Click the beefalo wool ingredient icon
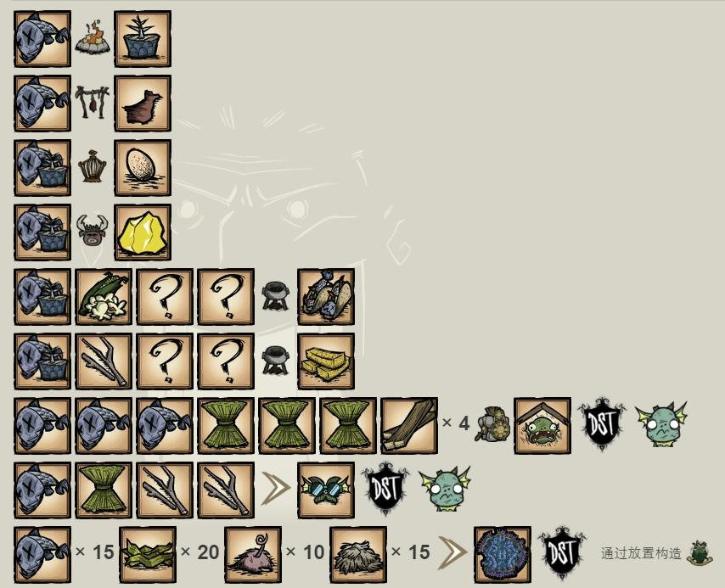The width and height of the screenshot is (725, 588). point(358,554)
